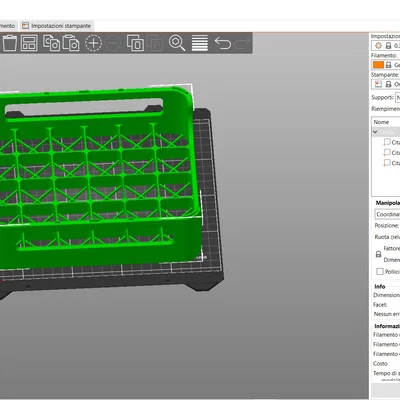The image size is (400, 400).
Task: Click the Copy toolbar icon
Action: [51, 43]
